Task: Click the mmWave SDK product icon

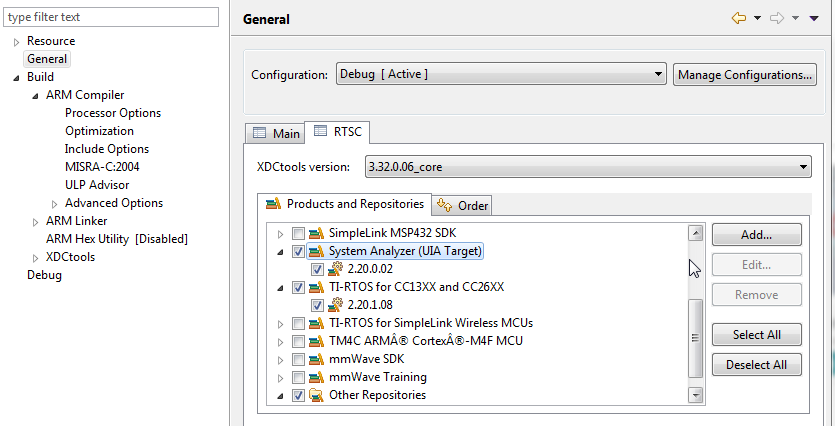Action: tap(317, 359)
